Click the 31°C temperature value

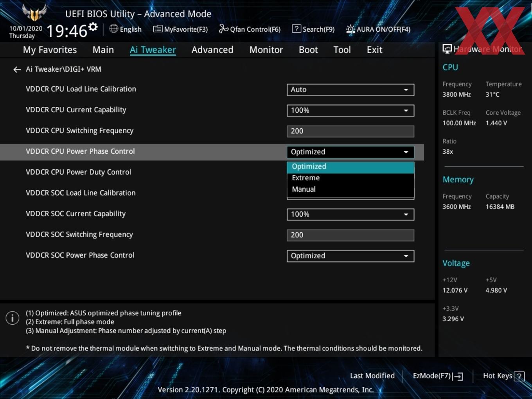[492, 95]
